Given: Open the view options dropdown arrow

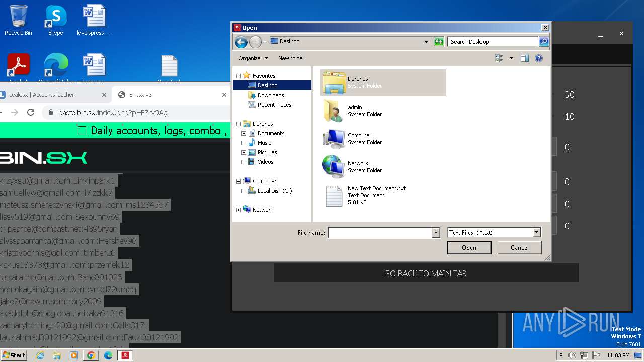Looking at the screenshot, I should [x=511, y=58].
